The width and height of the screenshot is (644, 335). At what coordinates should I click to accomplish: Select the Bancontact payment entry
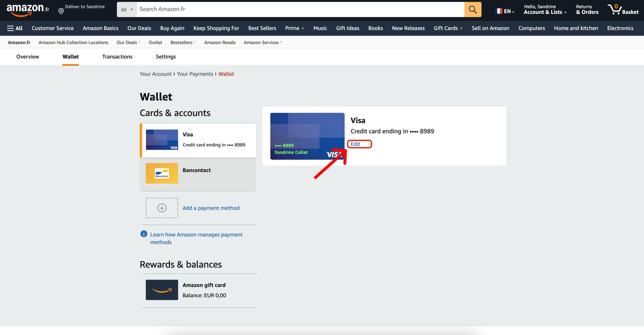198,174
